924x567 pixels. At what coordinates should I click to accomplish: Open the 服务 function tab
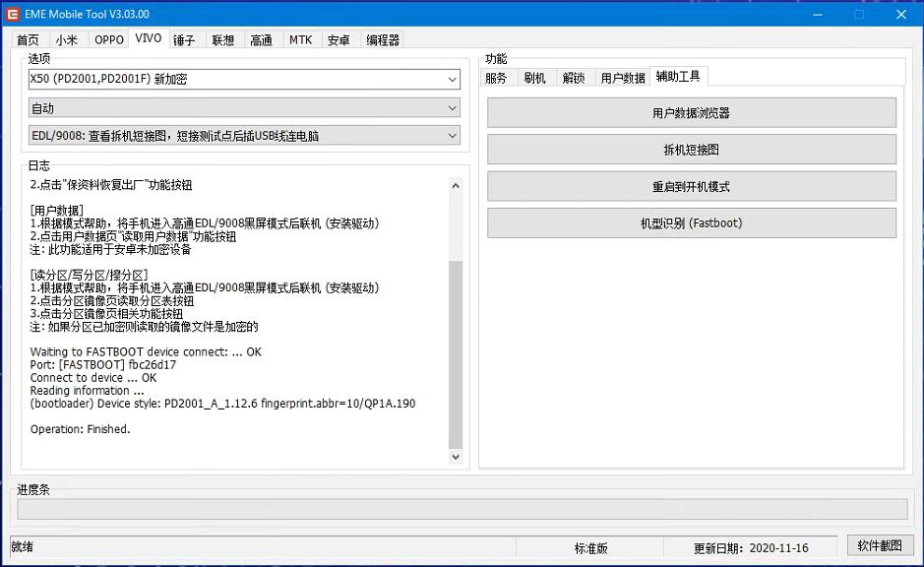point(496,78)
